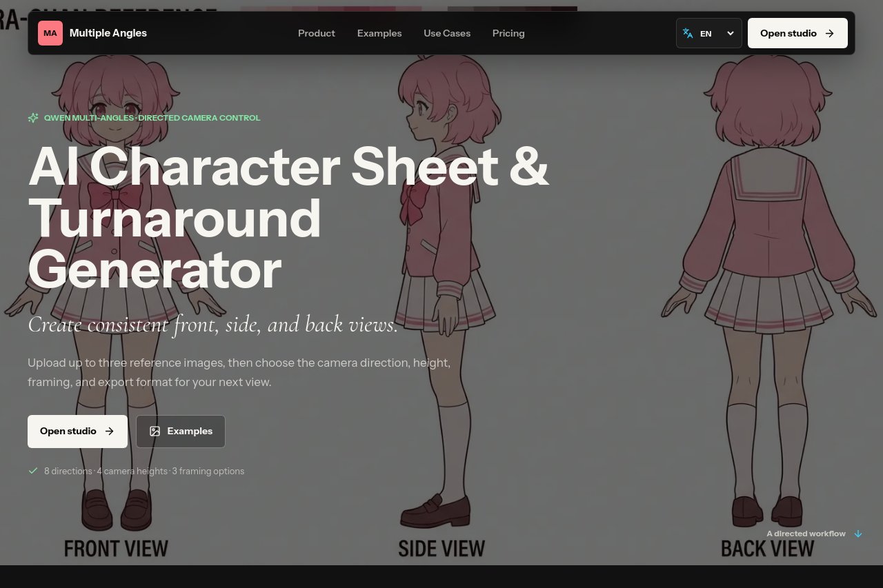This screenshot has height=588, width=883.
Task: Click the image icon on Examples button
Action: coord(155,432)
